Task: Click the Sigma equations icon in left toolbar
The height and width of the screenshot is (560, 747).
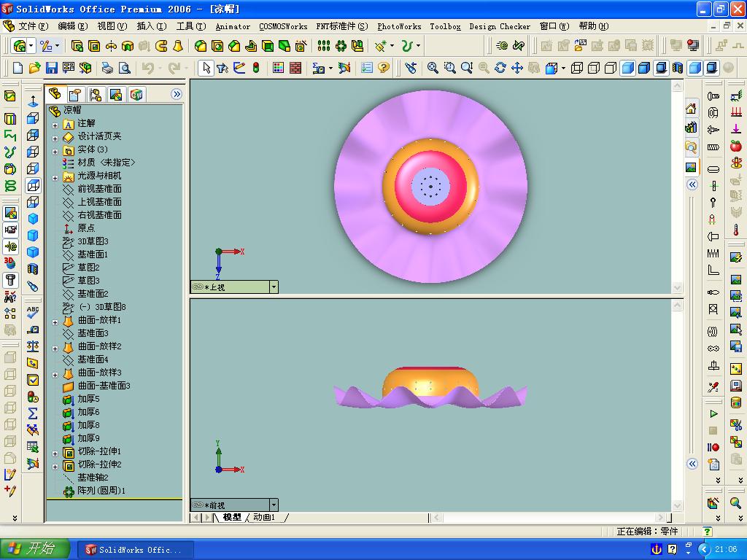Action: pyautogui.click(x=33, y=413)
